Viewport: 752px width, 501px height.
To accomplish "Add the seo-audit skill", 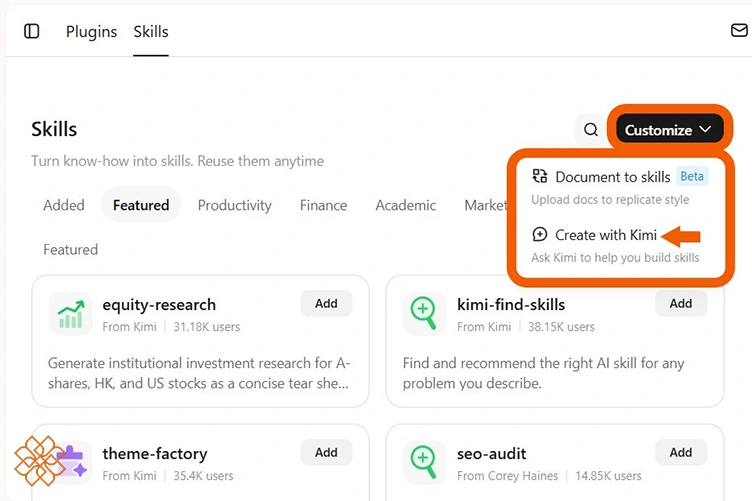I will tap(681, 453).
